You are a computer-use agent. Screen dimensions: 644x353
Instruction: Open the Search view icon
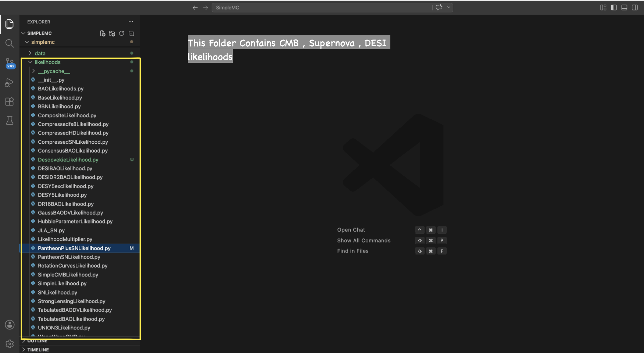(x=10, y=43)
